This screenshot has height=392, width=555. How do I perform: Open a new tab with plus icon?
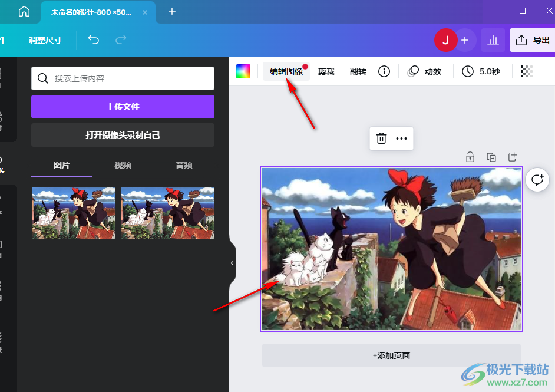point(171,11)
